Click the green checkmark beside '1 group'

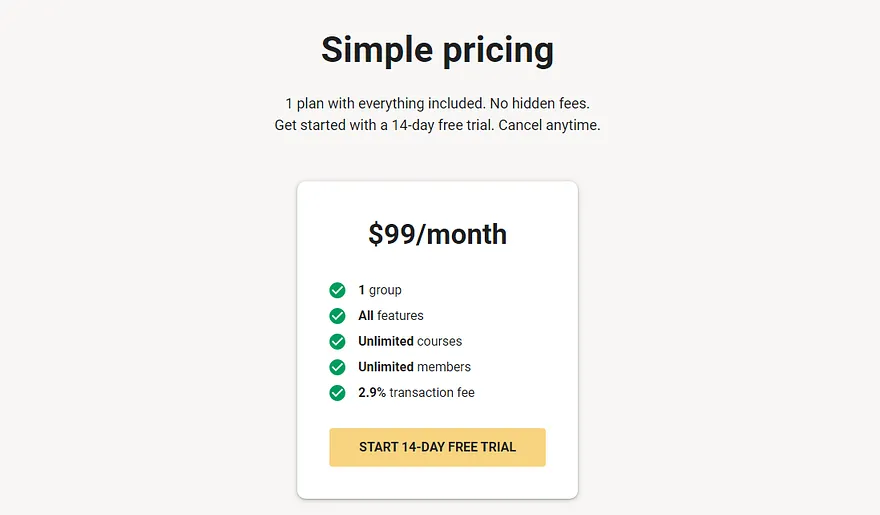pos(337,290)
